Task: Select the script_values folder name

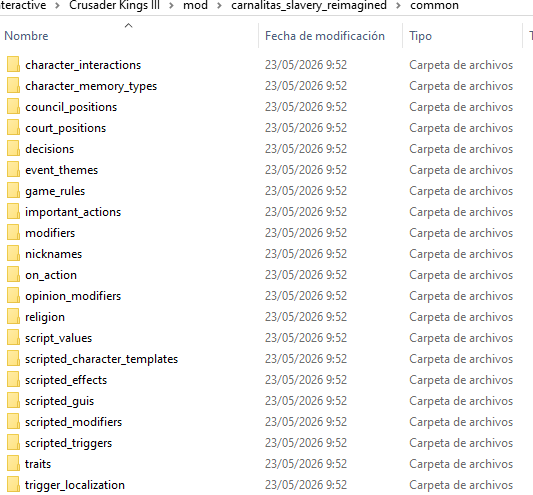Action: pos(58,338)
